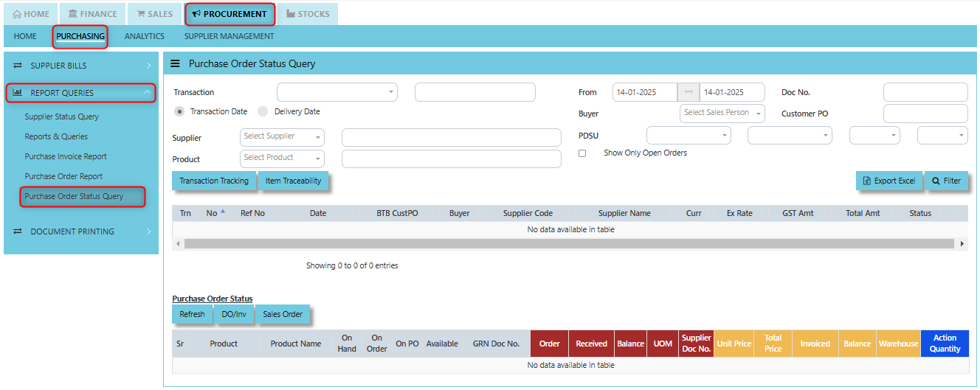
Task: Click the Supplier Bills arrows icon
Action: tap(18, 66)
